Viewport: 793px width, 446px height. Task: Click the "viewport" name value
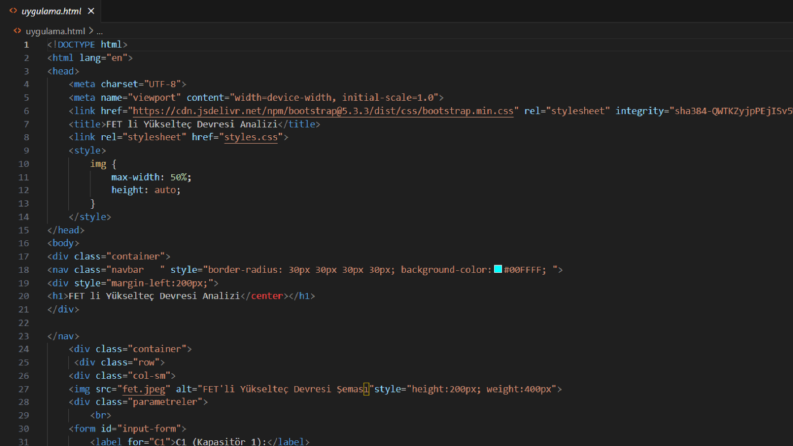pyautogui.click(x=154, y=97)
